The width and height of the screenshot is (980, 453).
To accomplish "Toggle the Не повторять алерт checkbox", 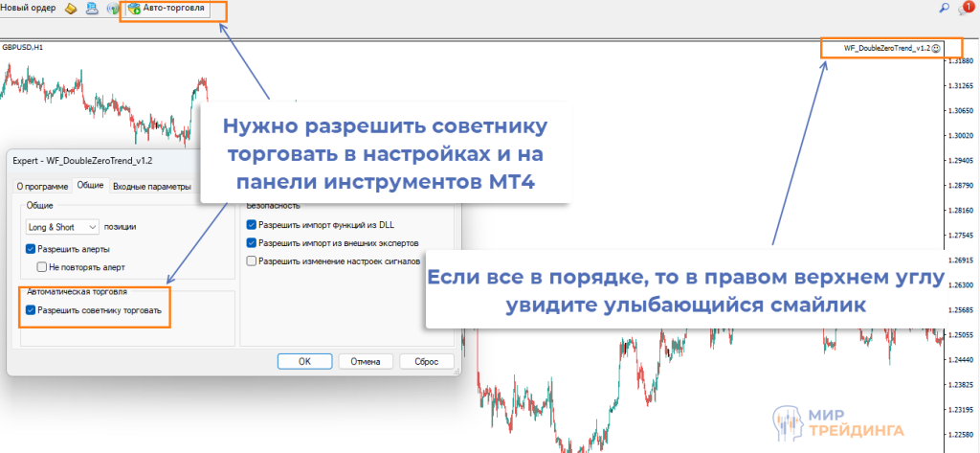I will tap(42, 267).
